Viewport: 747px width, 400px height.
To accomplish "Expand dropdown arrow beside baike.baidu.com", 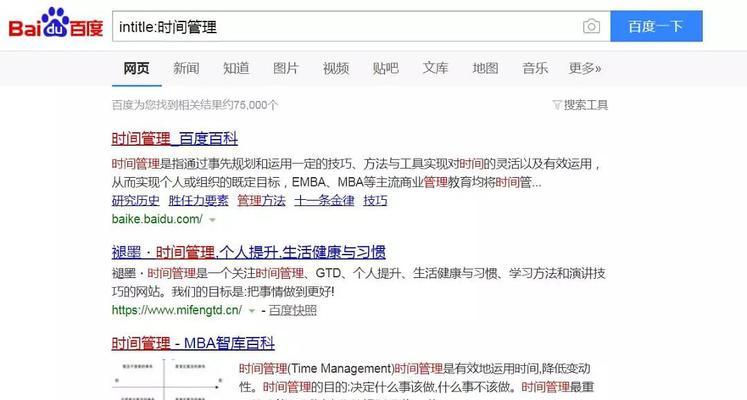I will coord(212,220).
